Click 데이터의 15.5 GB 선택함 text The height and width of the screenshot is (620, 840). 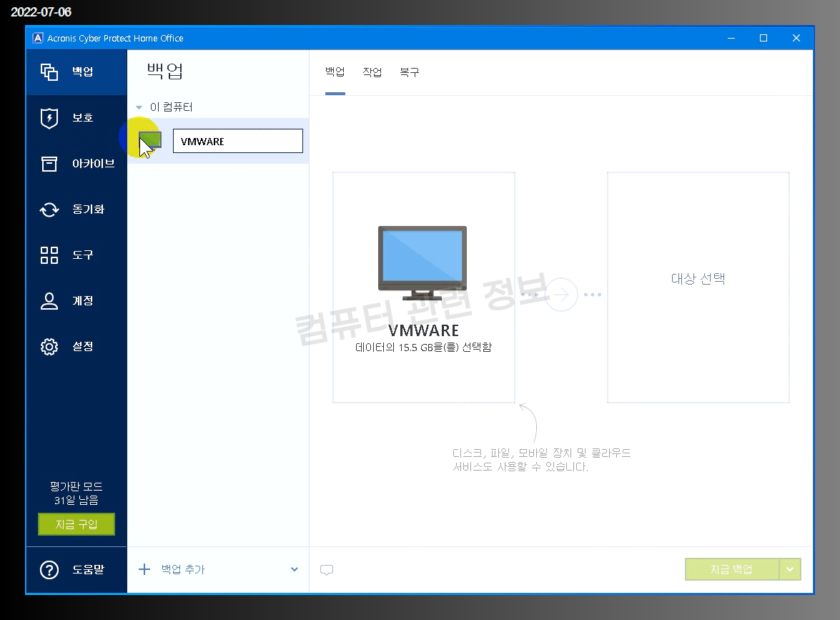[x=423, y=348]
